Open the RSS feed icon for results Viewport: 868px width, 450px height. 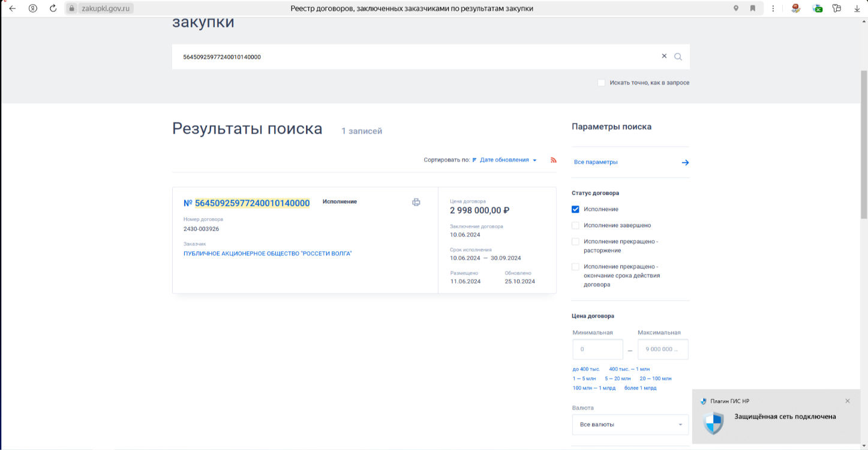click(553, 160)
